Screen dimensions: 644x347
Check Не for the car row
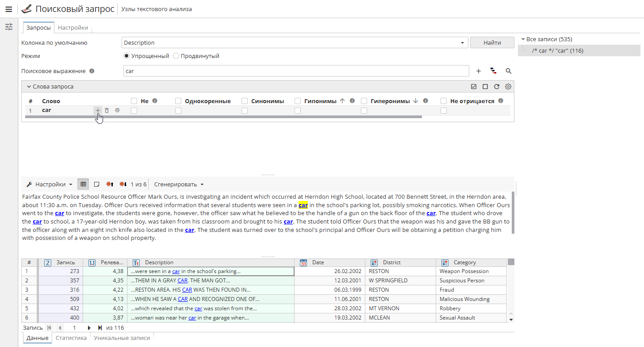pos(134,111)
